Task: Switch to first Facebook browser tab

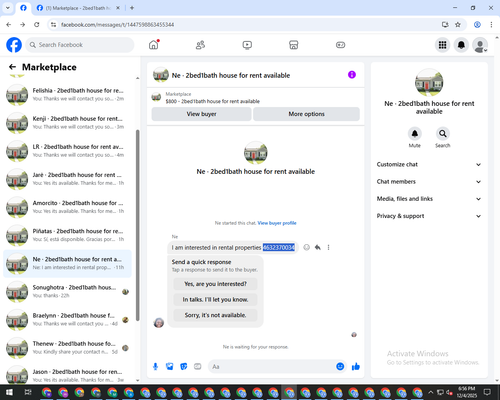Action: [23, 8]
